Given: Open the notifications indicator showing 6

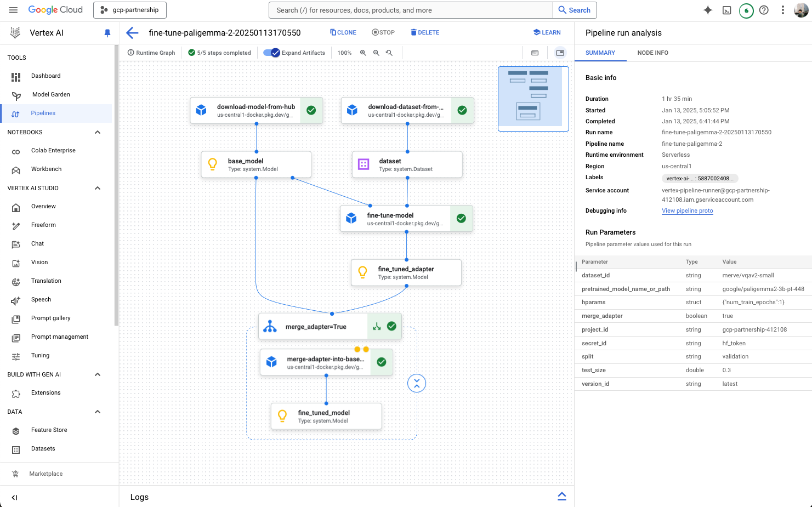Looking at the screenshot, I should click(x=746, y=10).
